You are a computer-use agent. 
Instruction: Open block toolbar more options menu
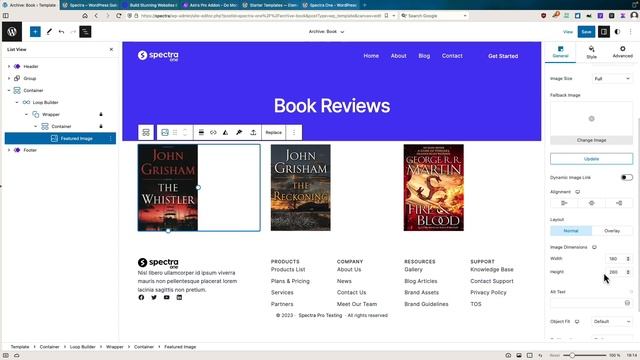[x=294, y=132]
